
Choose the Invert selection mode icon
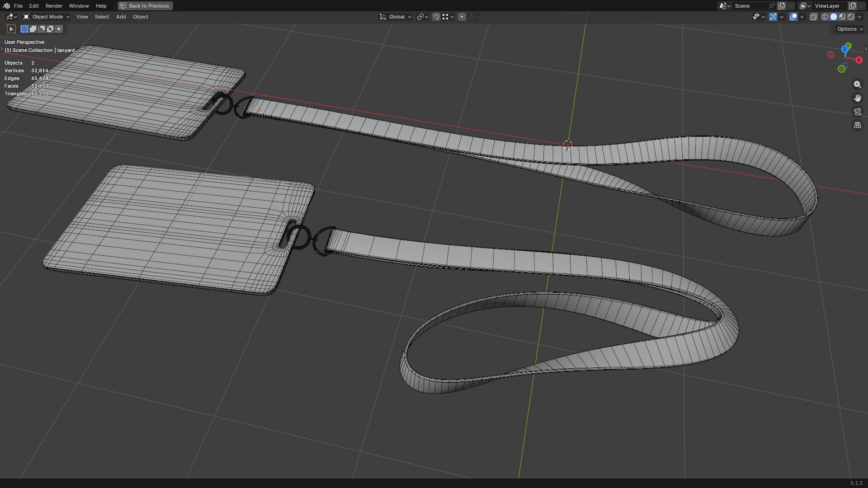point(50,29)
